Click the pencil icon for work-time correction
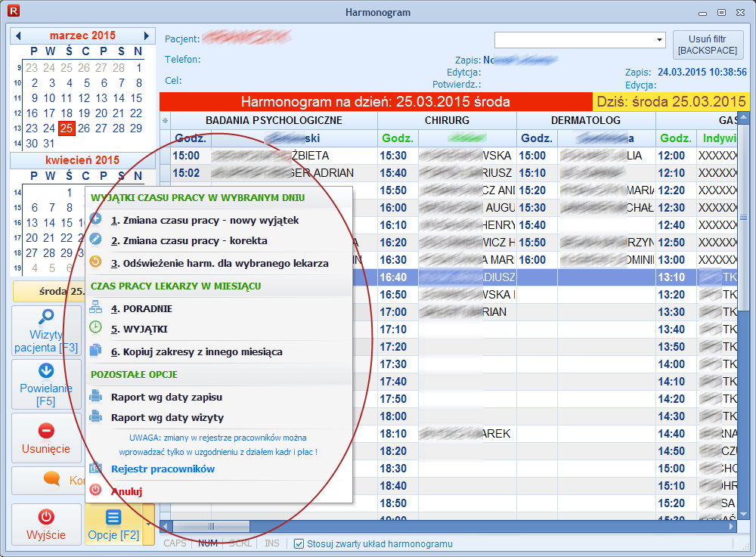The image size is (756, 557). 95,240
